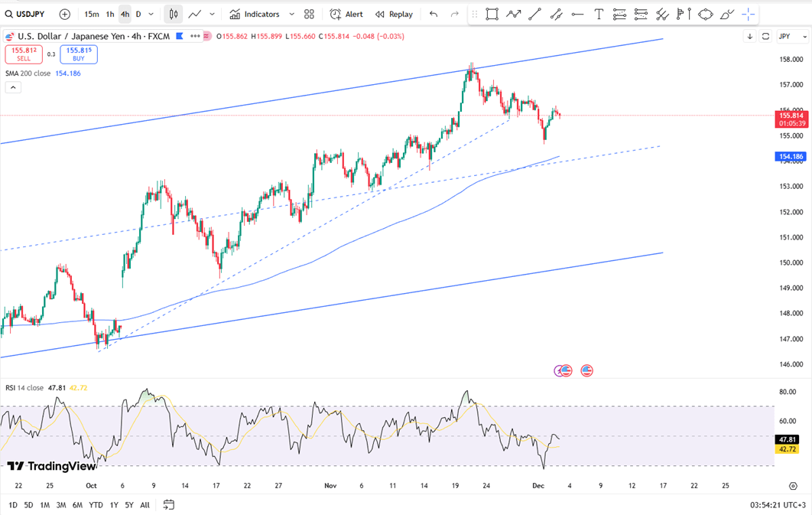Open the Indicators panel

click(x=255, y=14)
